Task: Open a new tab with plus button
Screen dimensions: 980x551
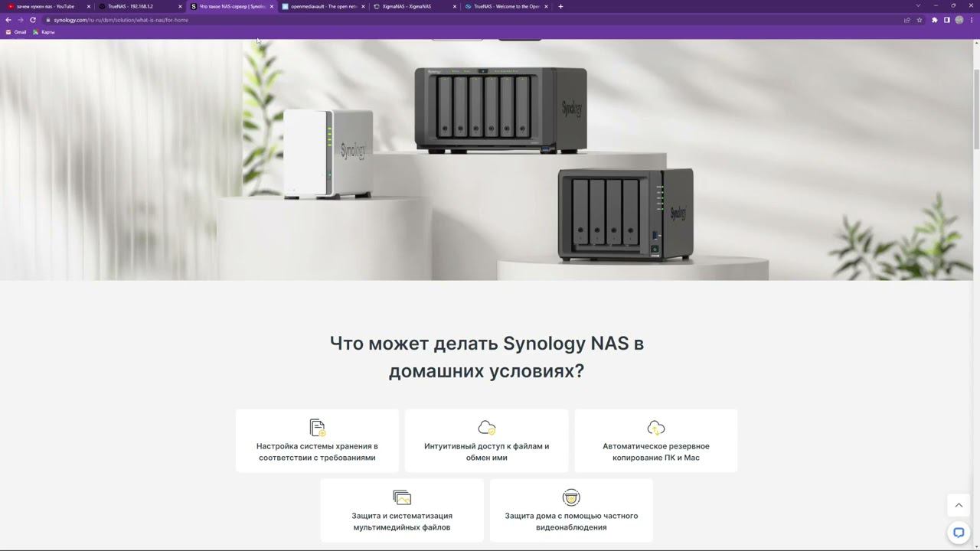Action: 560,6
